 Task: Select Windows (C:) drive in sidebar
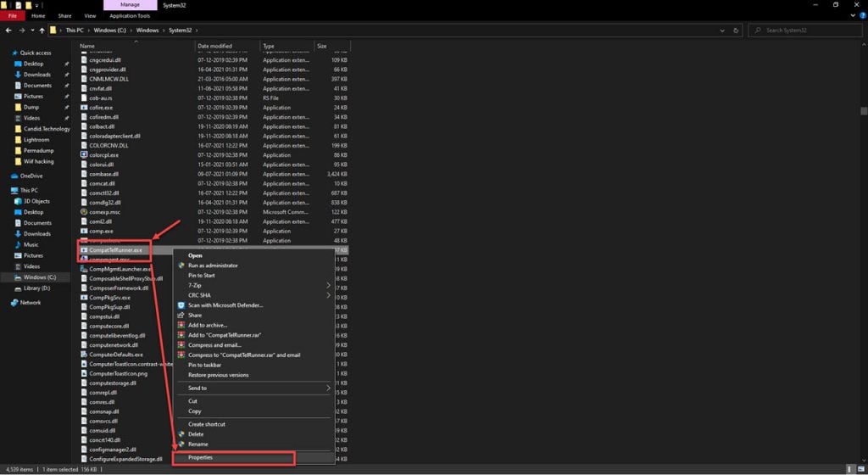coord(39,277)
